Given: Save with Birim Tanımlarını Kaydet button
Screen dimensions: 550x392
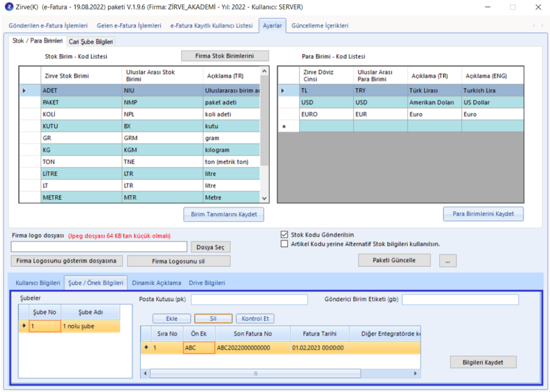Looking at the screenshot, I should pos(224,214).
